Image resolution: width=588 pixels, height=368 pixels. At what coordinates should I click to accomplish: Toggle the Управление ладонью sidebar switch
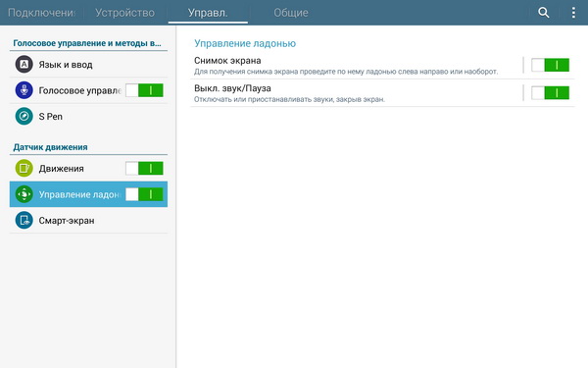pyautogui.click(x=144, y=194)
